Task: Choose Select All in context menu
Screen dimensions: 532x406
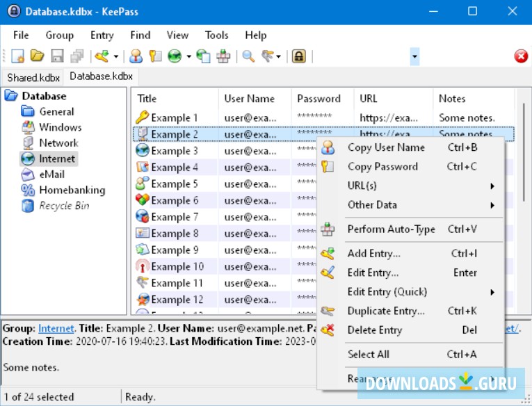Action: 411,355
